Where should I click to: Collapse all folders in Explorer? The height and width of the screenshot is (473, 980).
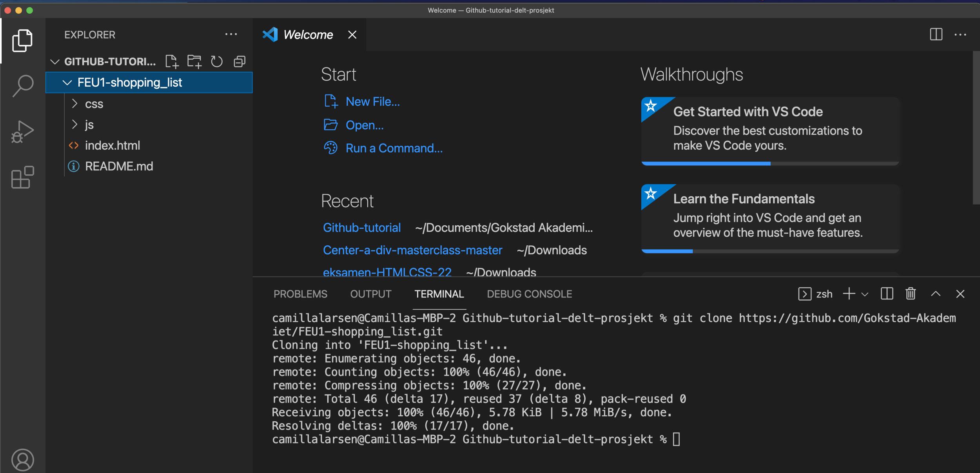240,62
